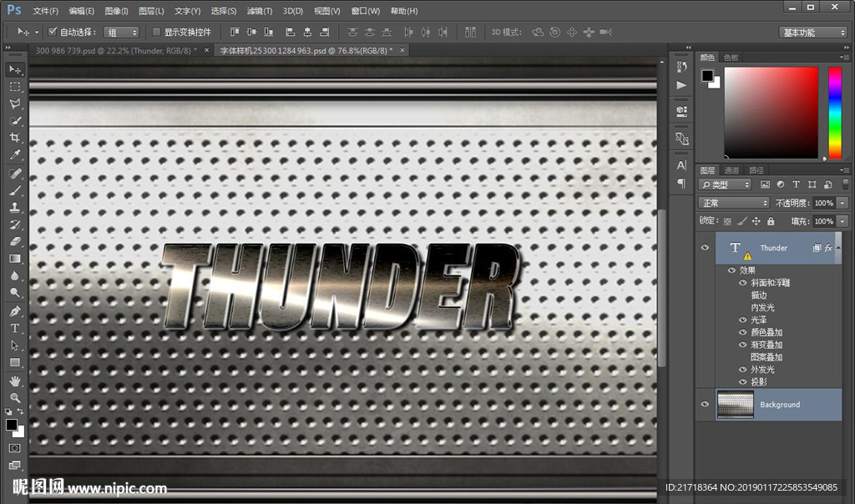
Task: Select the Zoom tool
Action: [x=15, y=398]
